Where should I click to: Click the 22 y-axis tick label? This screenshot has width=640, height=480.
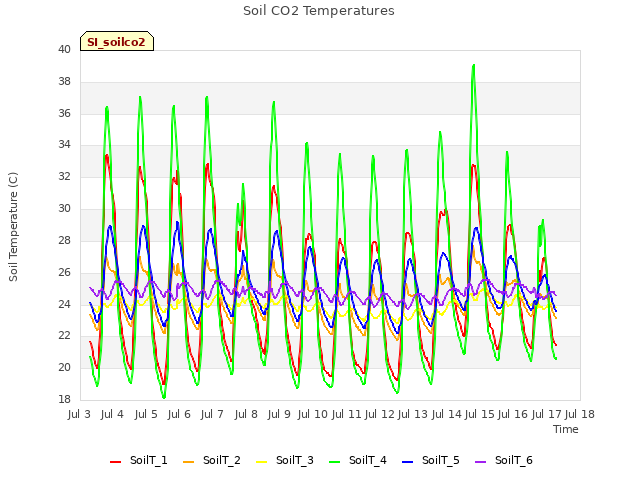[64, 336]
